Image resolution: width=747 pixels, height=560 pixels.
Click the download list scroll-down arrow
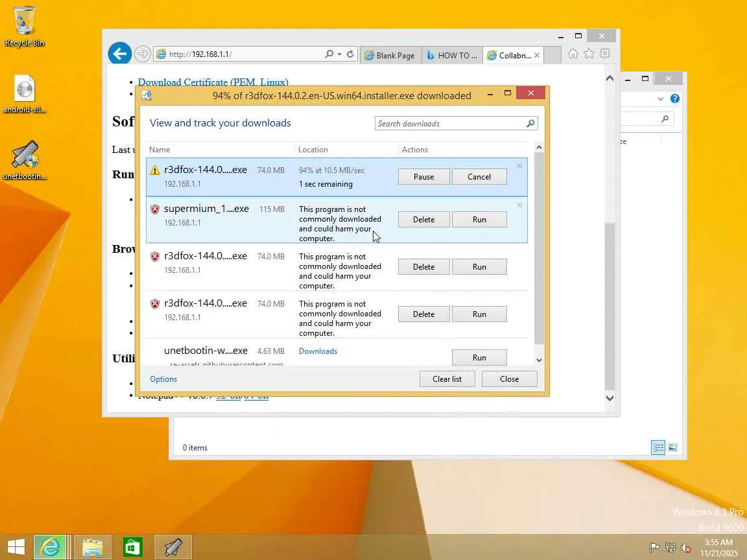539,360
